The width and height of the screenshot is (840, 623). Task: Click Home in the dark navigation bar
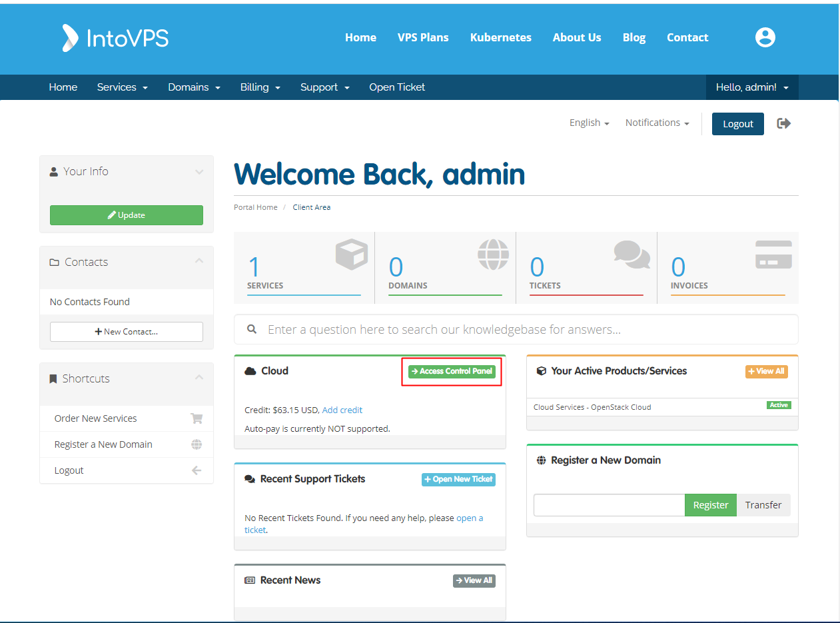pyautogui.click(x=63, y=87)
